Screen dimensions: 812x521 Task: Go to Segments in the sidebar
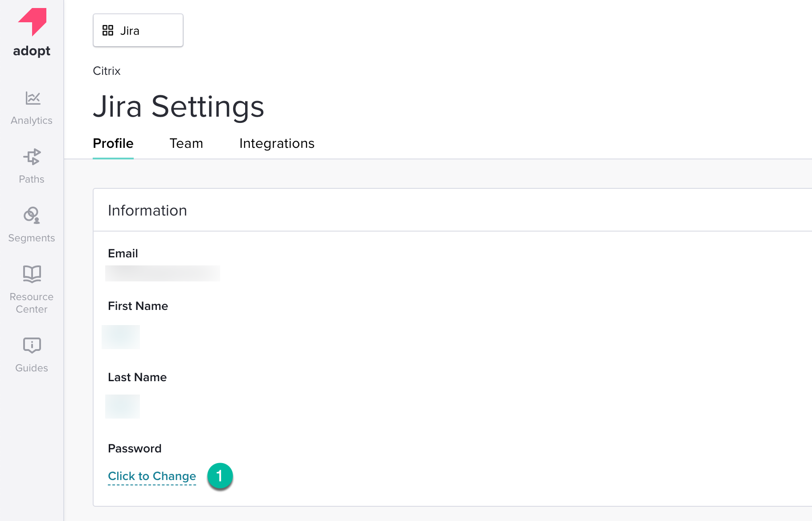(32, 225)
